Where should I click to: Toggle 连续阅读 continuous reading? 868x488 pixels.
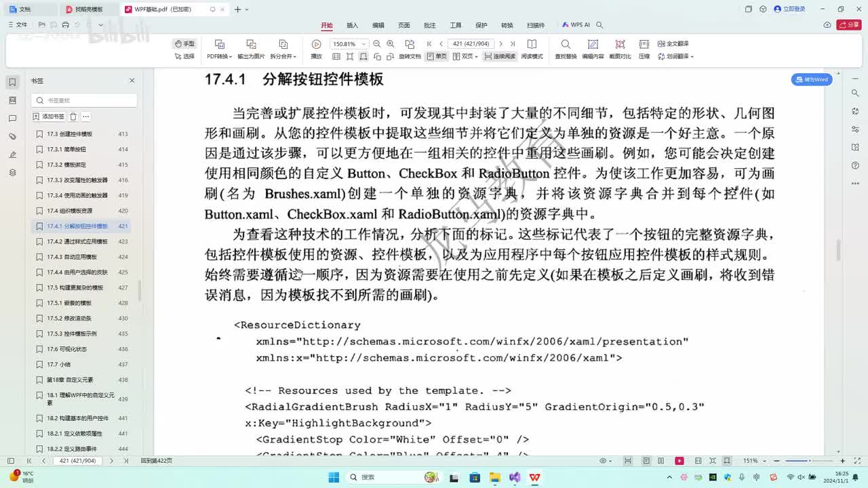click(500, 56)
